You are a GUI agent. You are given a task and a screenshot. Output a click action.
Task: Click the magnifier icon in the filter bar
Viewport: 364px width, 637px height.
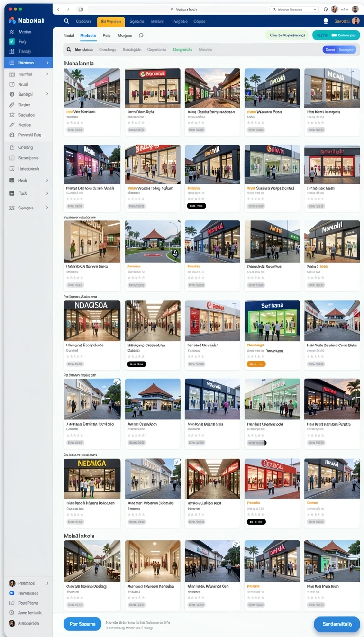click(x=69, y=49)
